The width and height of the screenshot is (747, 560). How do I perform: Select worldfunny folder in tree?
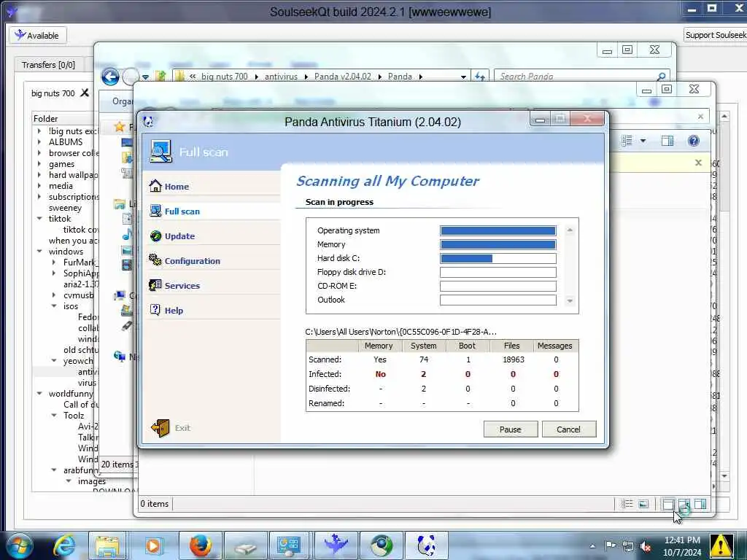point(71,393)
